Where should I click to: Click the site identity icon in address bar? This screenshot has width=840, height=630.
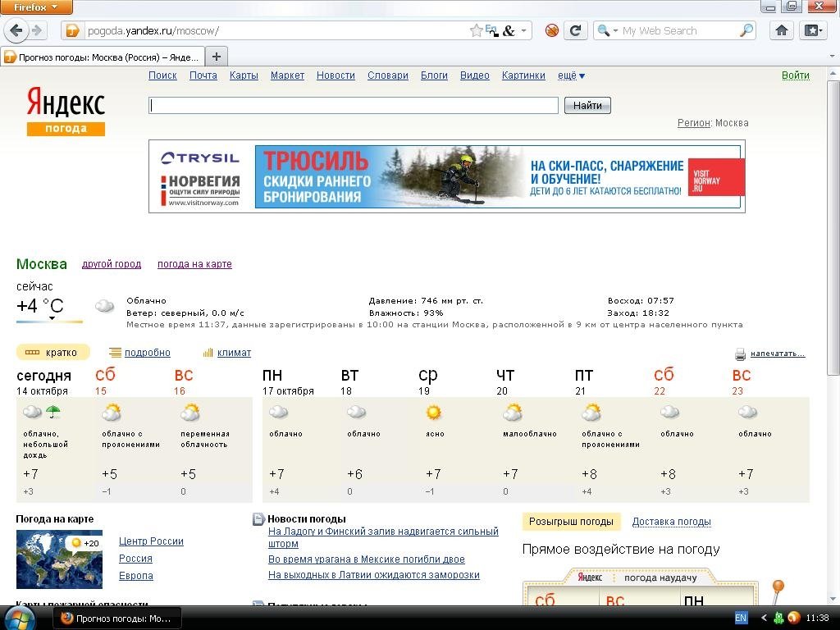click(72, 30)
